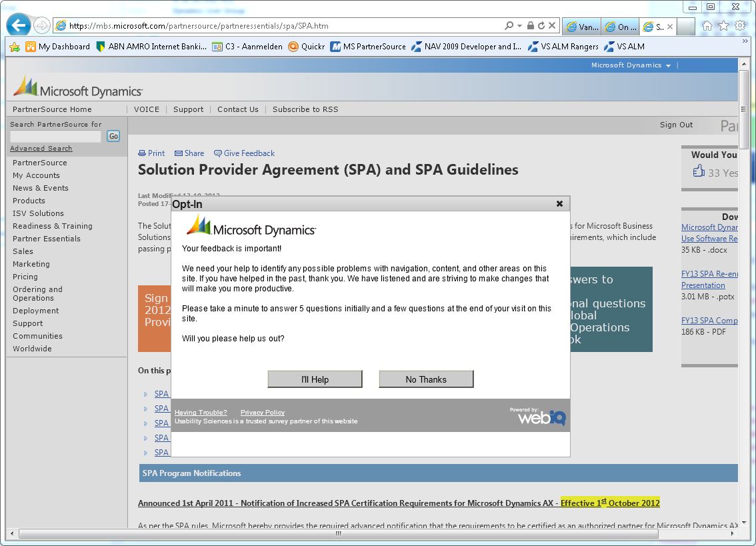Click the Share envelope icon link
This screenshot has width=756, height=546.
click(x=189, y=153)
